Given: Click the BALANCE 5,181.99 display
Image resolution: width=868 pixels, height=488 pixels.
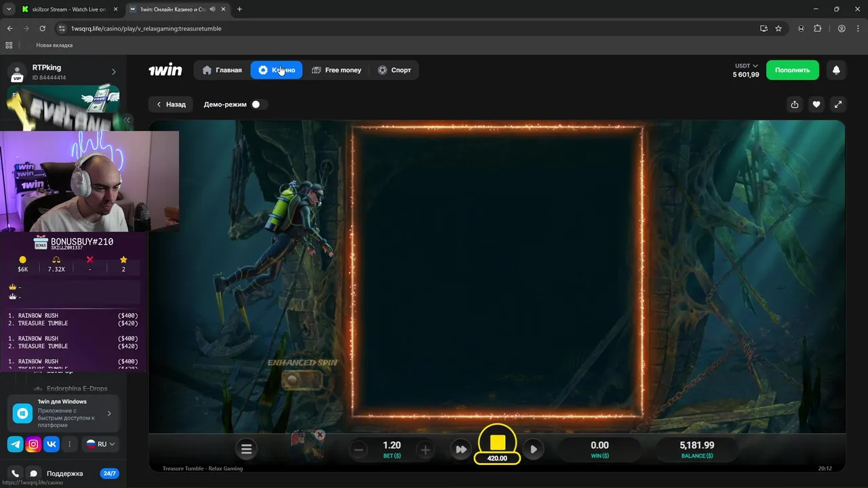Looking at the screenshot, I should pos(697,449).
